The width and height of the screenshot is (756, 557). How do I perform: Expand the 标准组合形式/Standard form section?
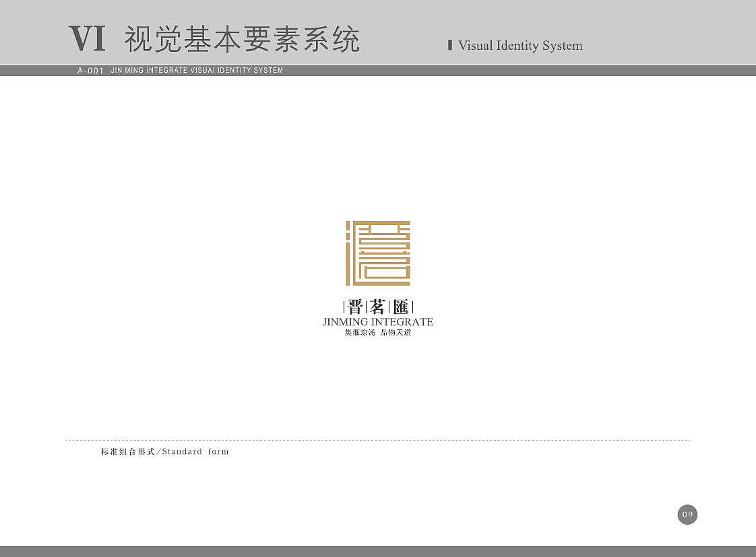click(x=164, y=451)
